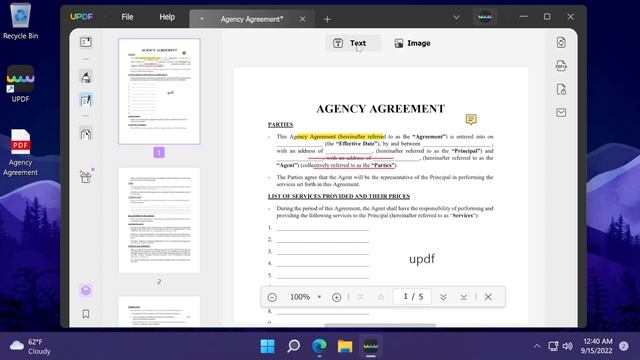Open the Windows Start menu
Viewport: 640px width, 360px height.
coord(268,346)
